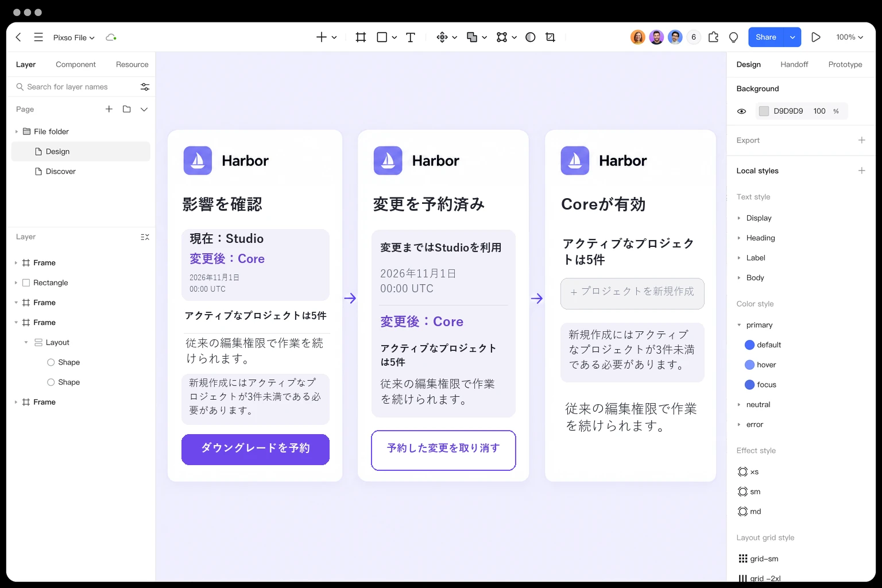Screen dimensions: 882x588
Task: Select the Discover page
Action: click(80, 171)
